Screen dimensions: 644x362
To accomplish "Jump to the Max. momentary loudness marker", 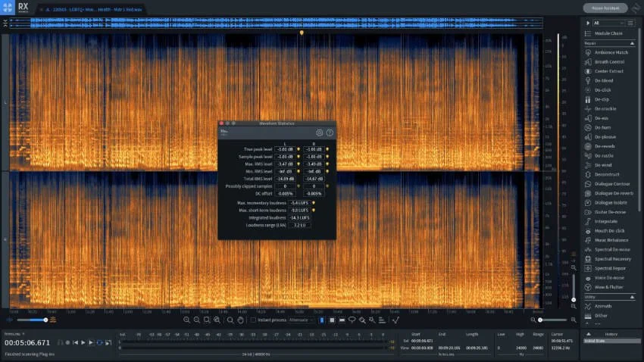I will coord(314,203).
